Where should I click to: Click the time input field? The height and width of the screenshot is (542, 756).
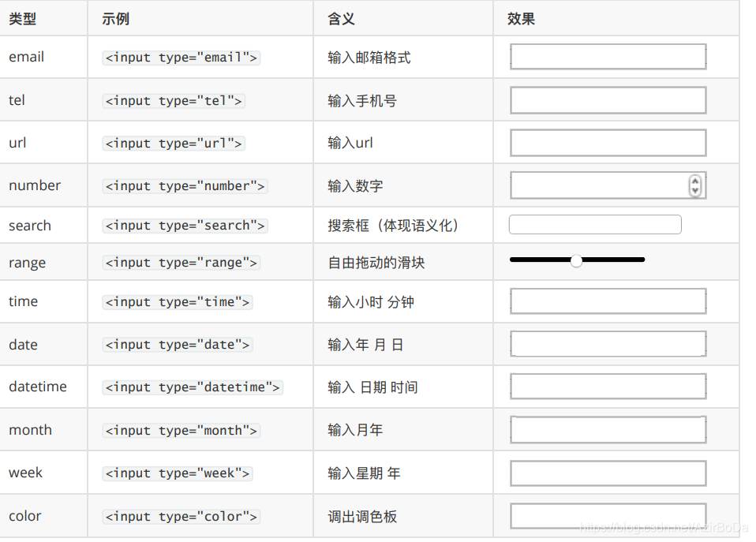(608, 301)
